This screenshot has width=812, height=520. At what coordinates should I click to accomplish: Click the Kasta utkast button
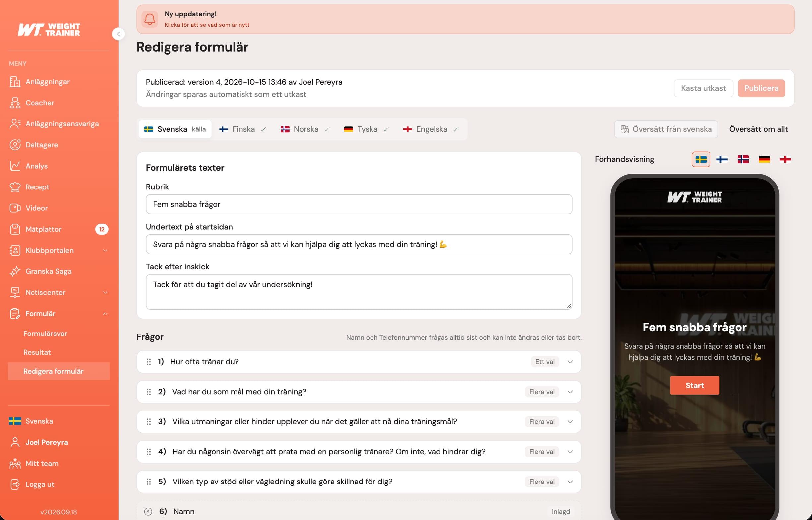coord(703,88)
